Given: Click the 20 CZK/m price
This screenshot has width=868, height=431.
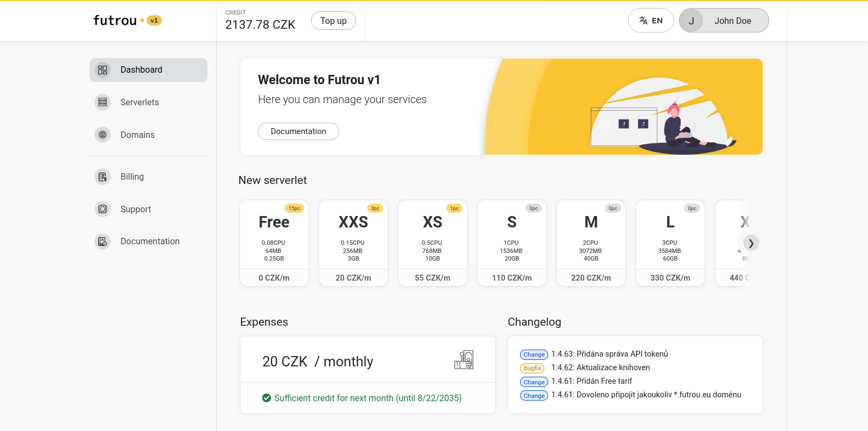Looking at the screenshot, I should 353,278.
